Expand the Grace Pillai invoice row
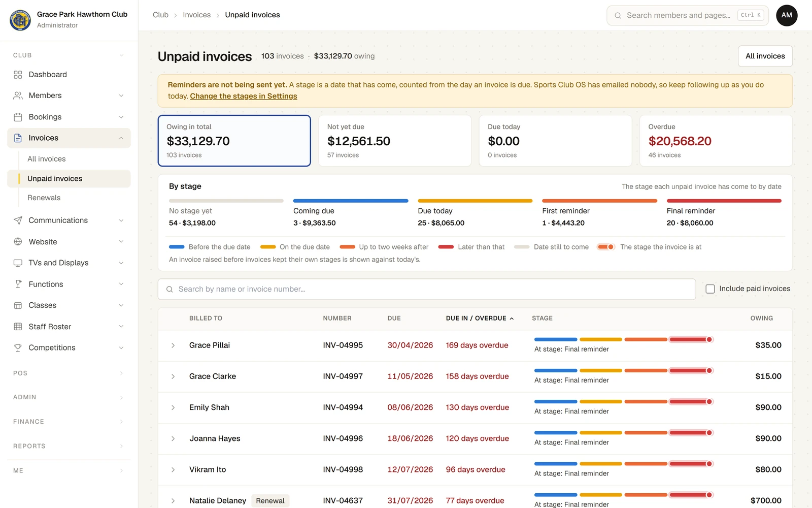 pos(173,345)
